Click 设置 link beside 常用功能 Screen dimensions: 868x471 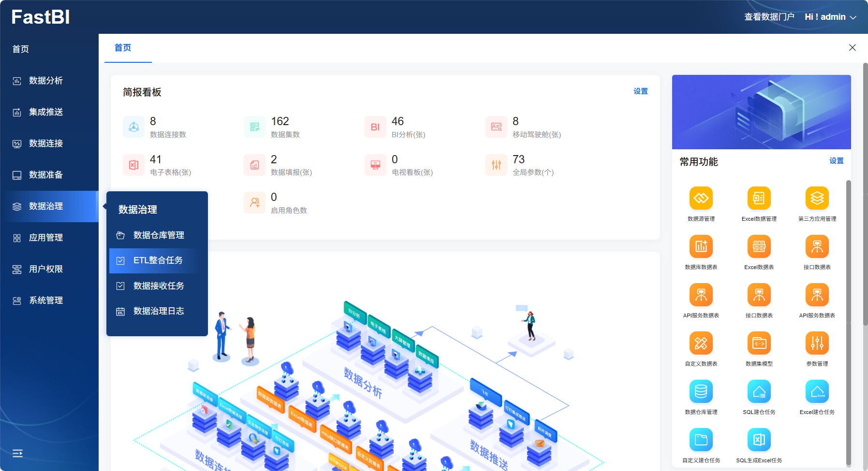click(x=836, y=161)
